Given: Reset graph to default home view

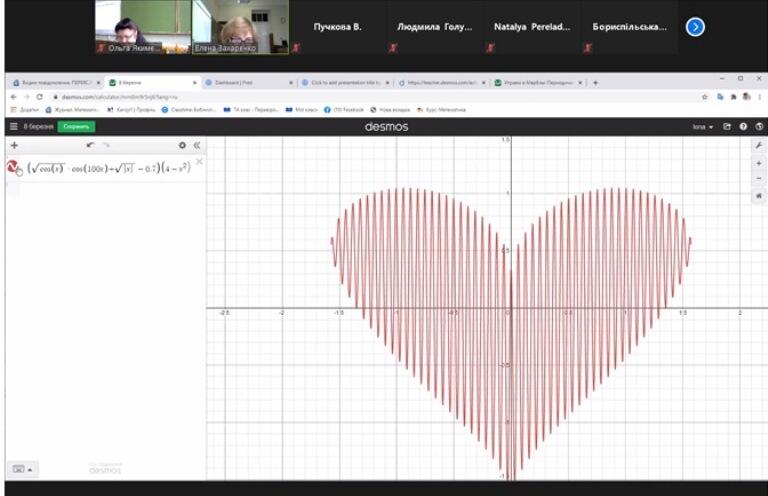Looking at the screenshot, I should 759,196.
